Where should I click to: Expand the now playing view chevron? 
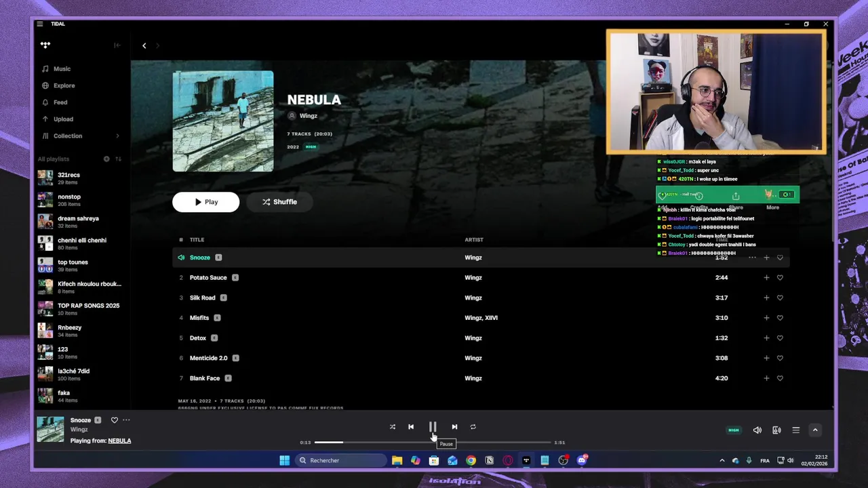pyautogui.click(x=815, y=430)
